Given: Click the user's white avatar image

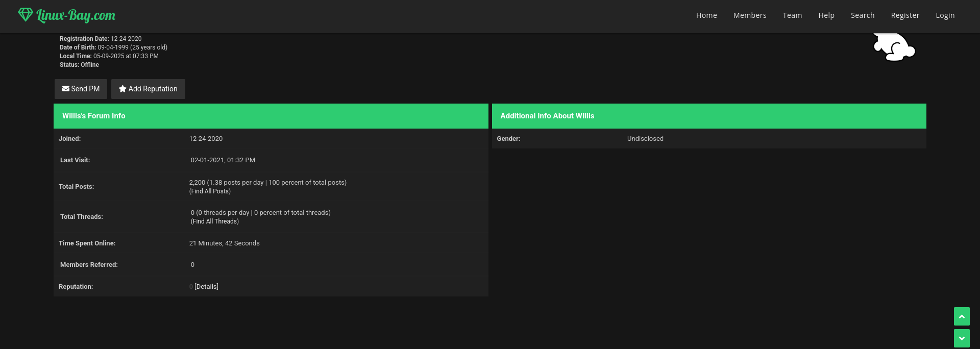Looking at the screenshot, I should [x=894, y=47].
